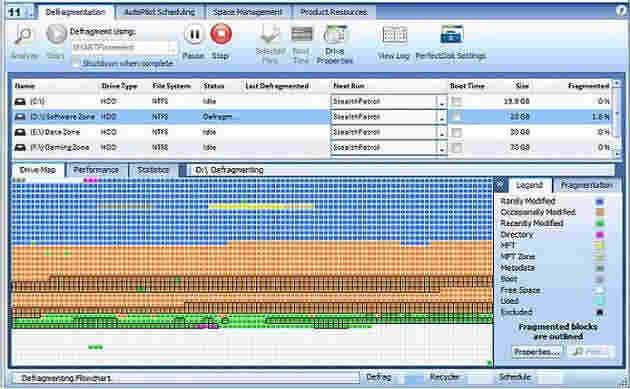Open Next Run dropdown for C: drive

click(442, 102)
